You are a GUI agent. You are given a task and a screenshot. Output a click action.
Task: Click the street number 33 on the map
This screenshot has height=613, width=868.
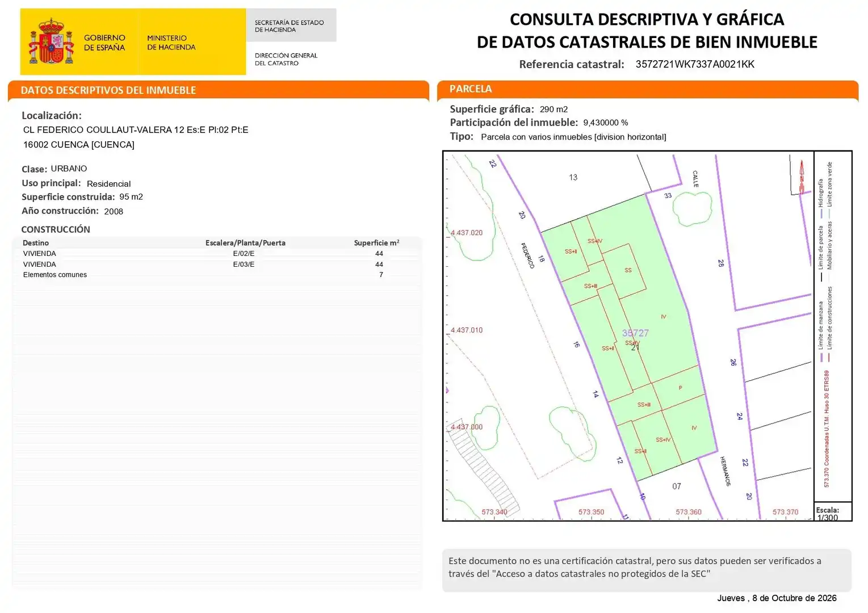(668, 195)
